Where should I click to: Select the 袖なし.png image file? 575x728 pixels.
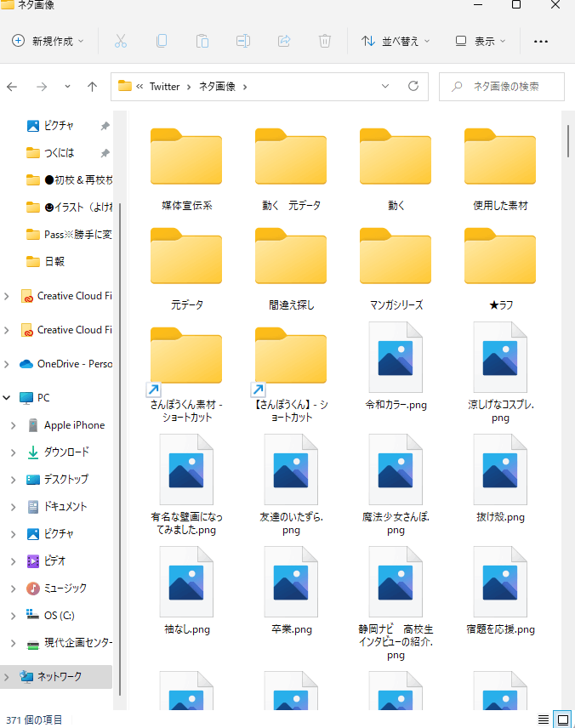click(187, 592)
